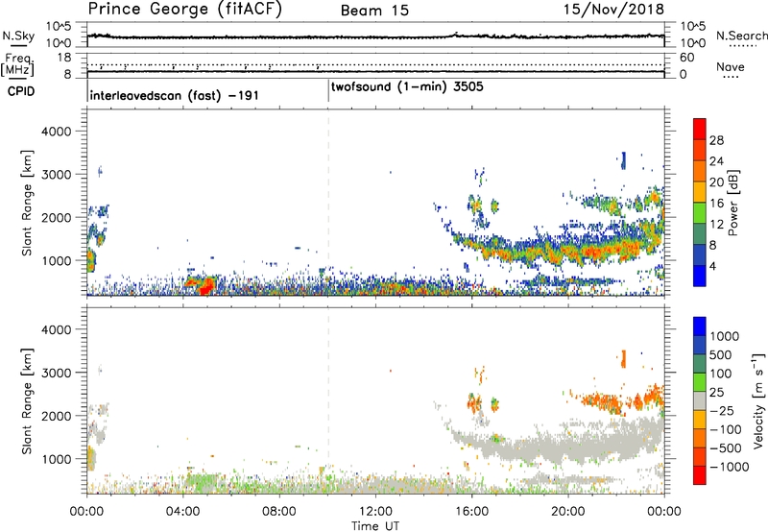The image size is (768, 532).
Task: Click the "04:00" time tick label
Action: click(x=183, y=512)
